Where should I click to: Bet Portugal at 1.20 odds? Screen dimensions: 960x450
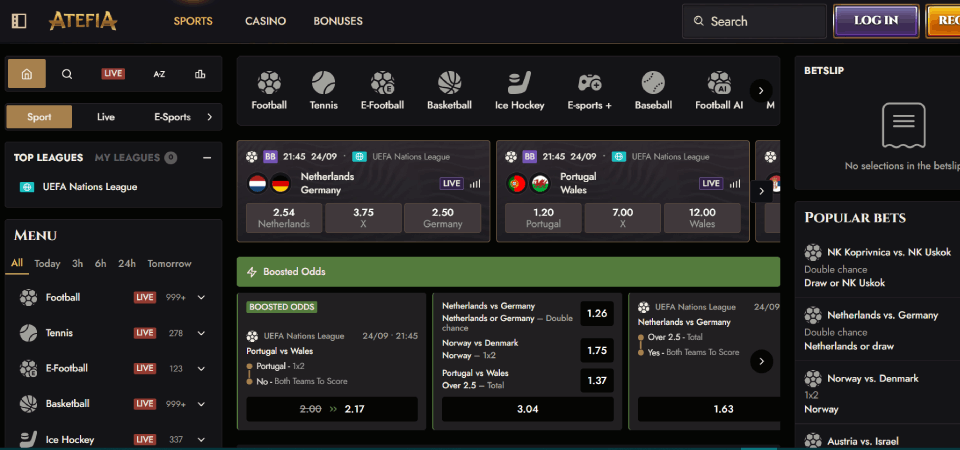pyautogui.click(x=544, y=218)
